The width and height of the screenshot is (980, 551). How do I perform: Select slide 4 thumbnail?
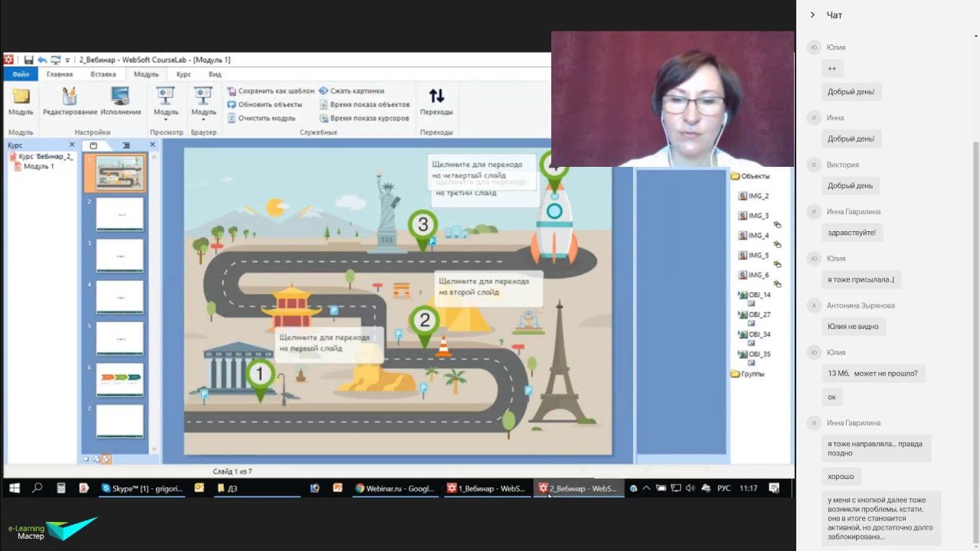point(120,297)
